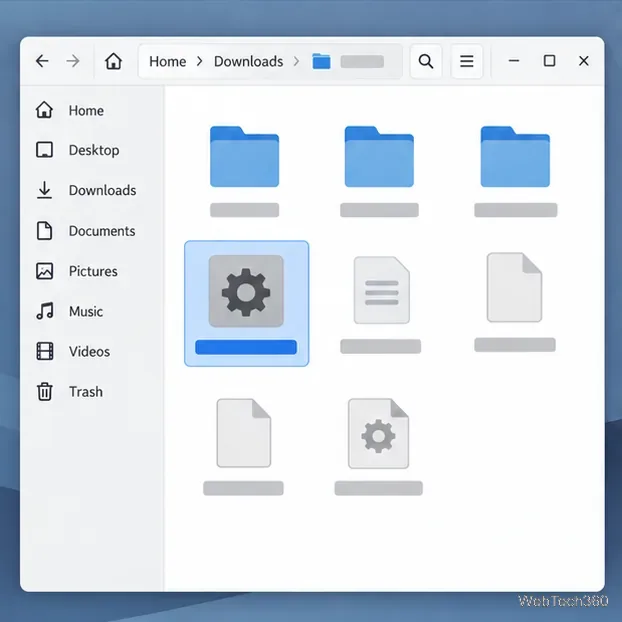
Task: Select the rightmost folder in top row
Action: 515,156
